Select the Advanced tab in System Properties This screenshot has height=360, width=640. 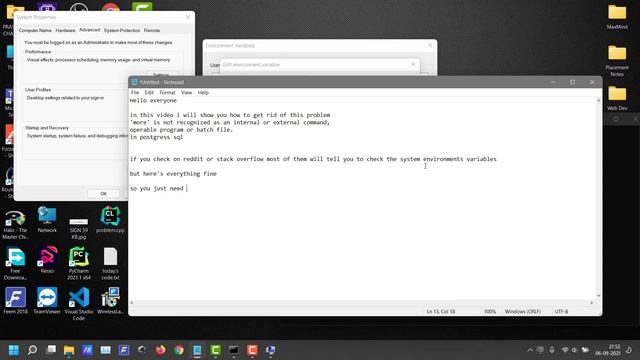(x=89, y=30)
